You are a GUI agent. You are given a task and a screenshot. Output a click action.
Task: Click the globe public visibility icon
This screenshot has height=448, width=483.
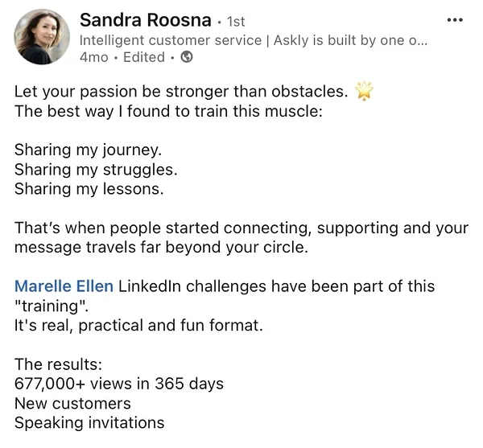(187, 57)
